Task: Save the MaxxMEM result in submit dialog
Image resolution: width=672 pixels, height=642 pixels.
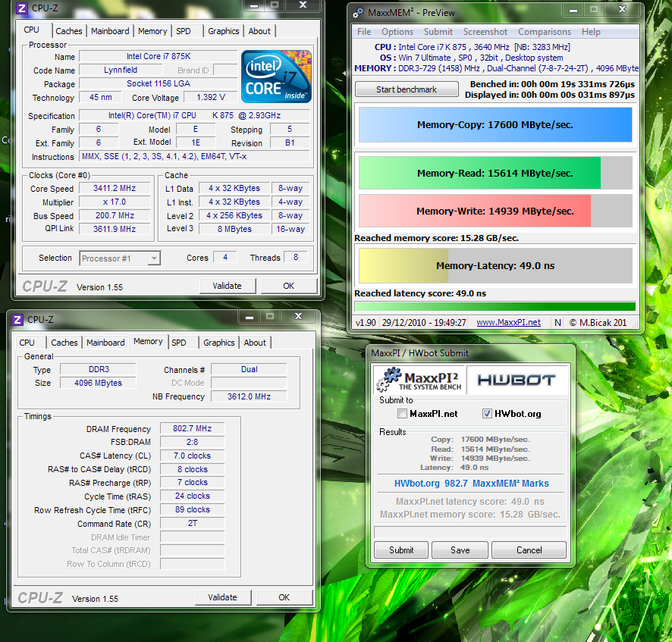Action: click(x=460, y=550)
